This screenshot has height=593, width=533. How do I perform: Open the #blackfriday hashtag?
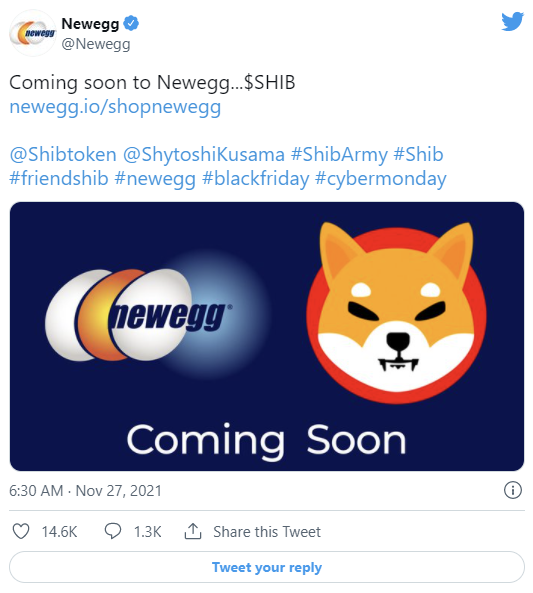pyautogui.click(x=256, y=179)
